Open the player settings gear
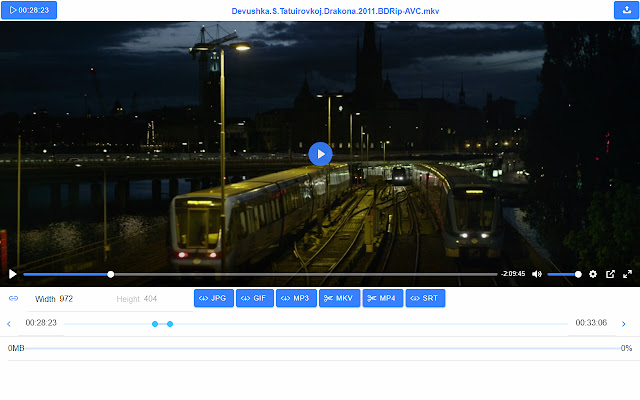Screen dimensions: 640x400 tap(593, 274)
